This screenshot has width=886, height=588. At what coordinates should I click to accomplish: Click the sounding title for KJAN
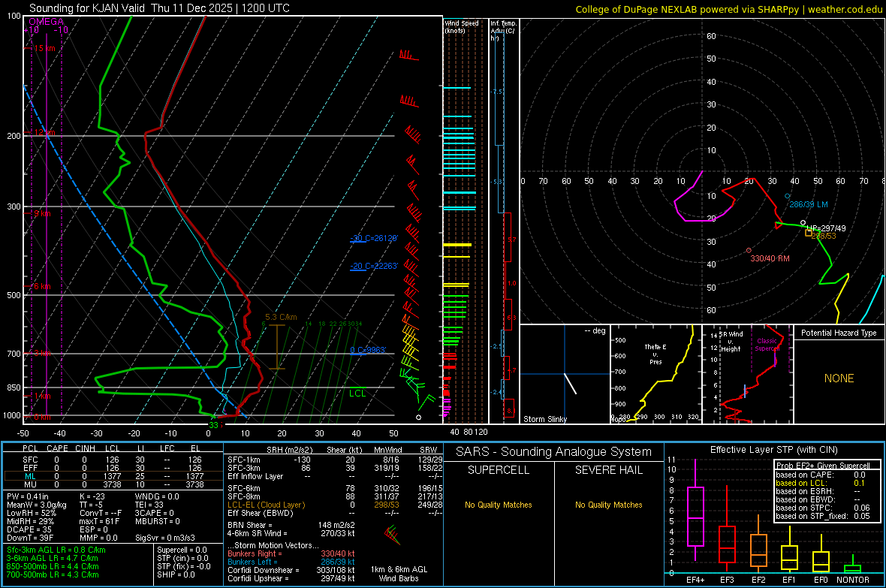(159, 8)
